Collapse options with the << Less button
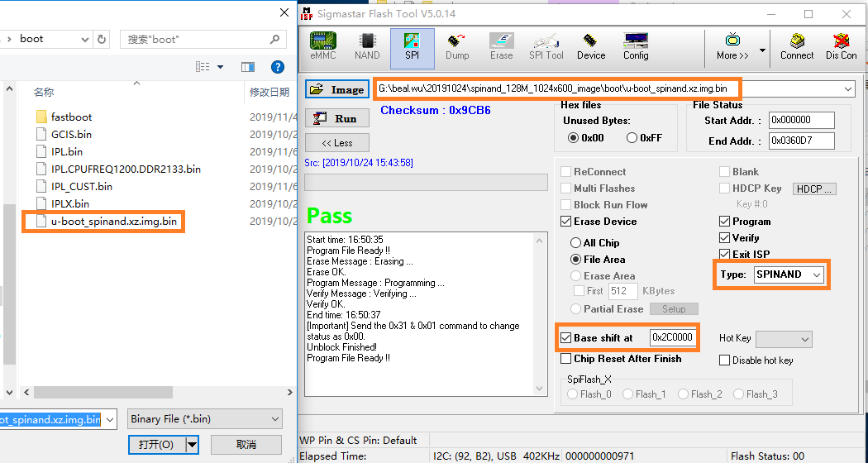The width and height of the screenshot is (868, 463). pos(337,143)
